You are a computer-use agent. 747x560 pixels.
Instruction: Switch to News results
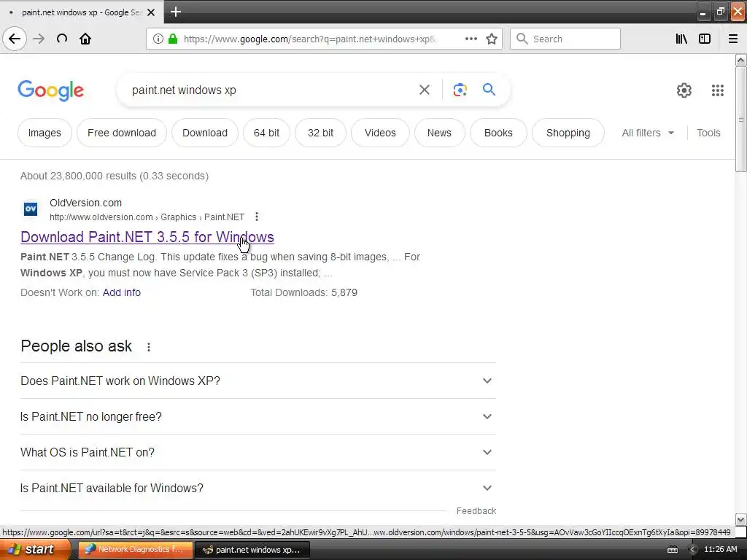click(x=439, y=133)
